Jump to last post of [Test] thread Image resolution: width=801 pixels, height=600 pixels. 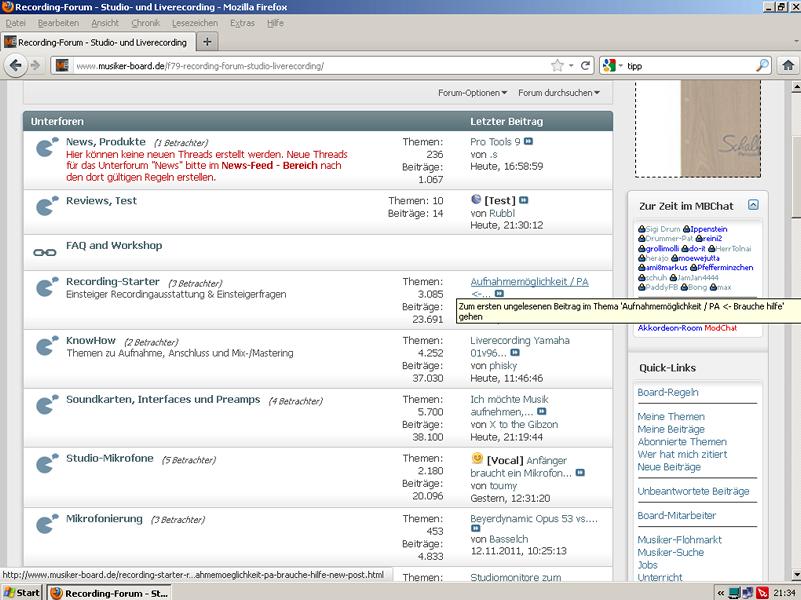click(x=524, y=200)
